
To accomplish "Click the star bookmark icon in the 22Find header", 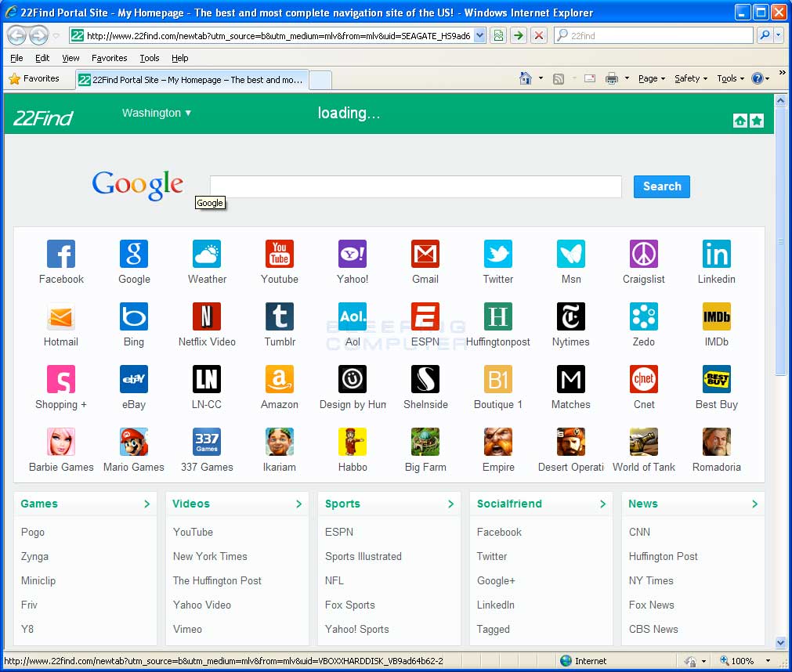I will [x=757, y=121].
